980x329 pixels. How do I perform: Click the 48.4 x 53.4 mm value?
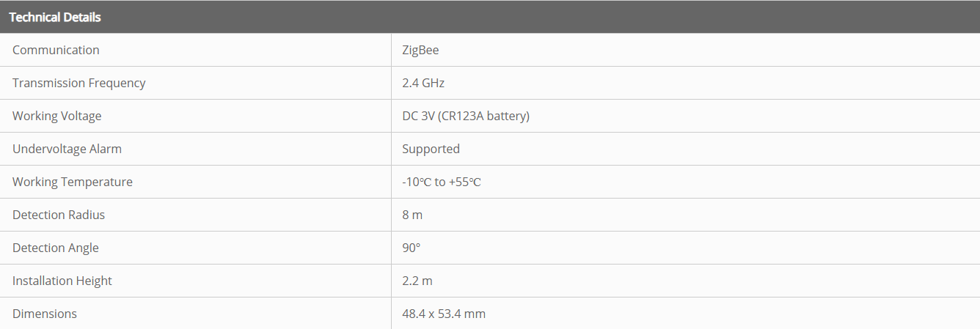click(444, 314)
